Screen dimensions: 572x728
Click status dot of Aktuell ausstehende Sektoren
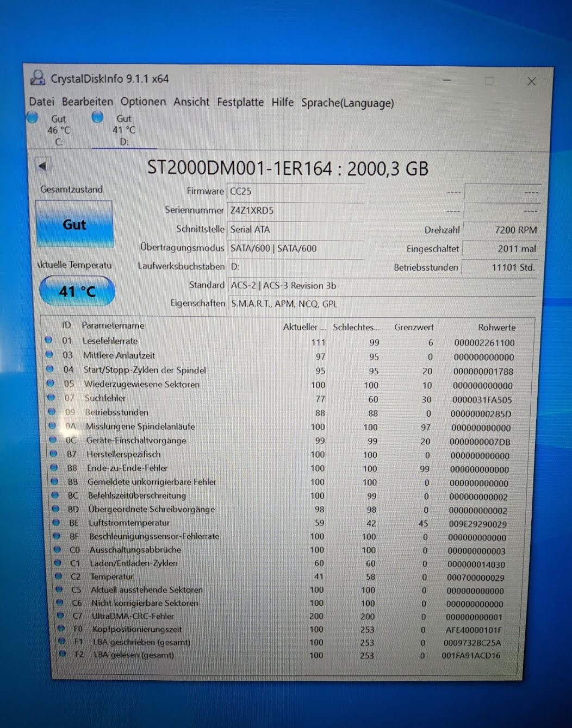click(x=59, y=589)
